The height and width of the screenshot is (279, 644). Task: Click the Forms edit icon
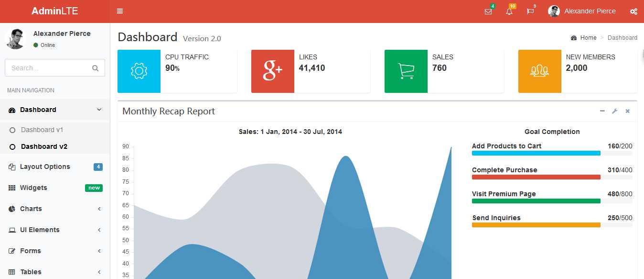(12, 251)
